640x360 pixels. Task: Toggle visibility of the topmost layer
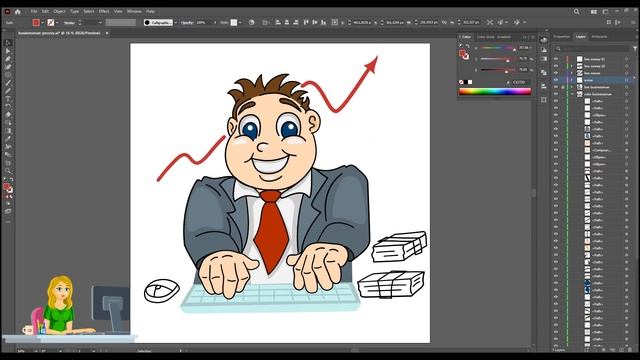[x=556, y=59]
